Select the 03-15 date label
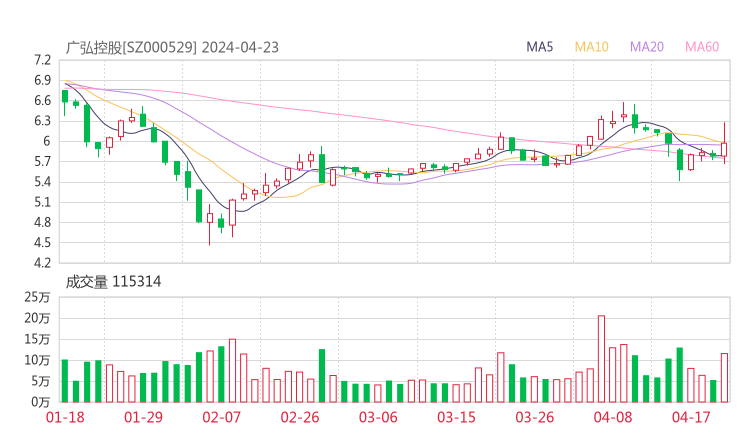Screen dimensions: 740x440 [x=456, y=417]
